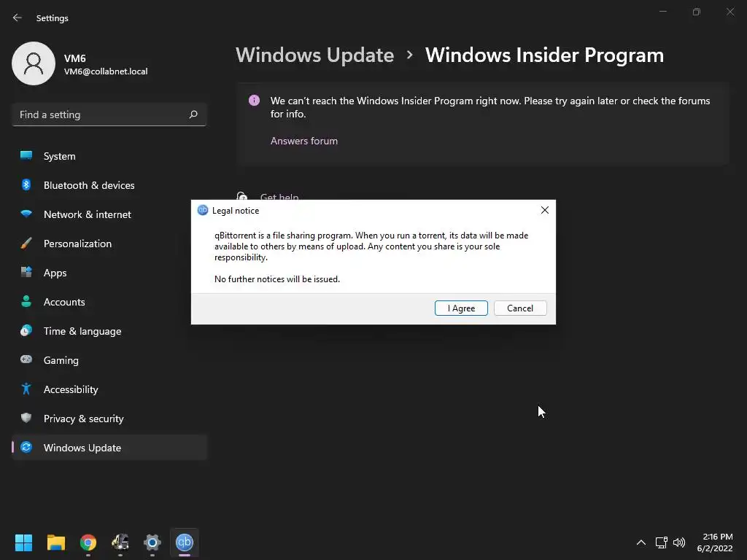Open Privacy & security settings
This screenshot has width=747, height=560.
[x=109, y=419]
